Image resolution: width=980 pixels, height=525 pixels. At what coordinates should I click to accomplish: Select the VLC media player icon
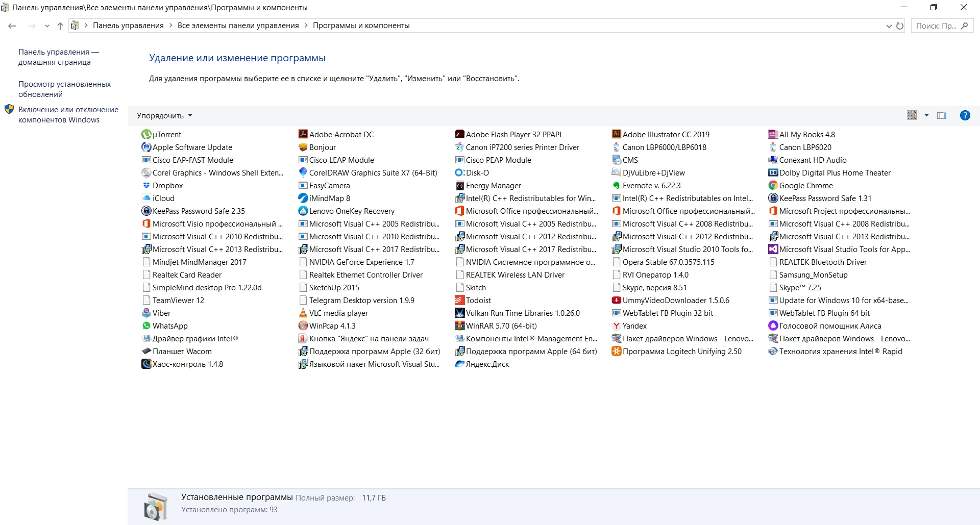pos(303,313)
